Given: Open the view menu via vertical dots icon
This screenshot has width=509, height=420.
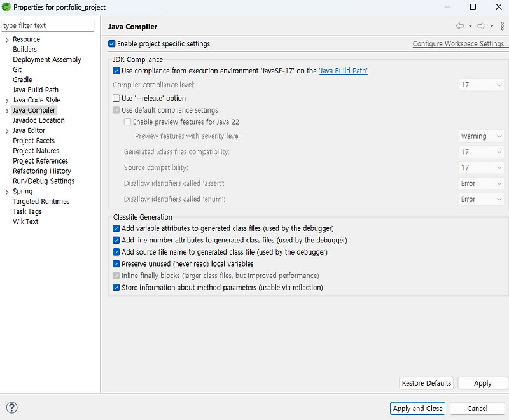Looking at the screenshot, I should (x=502, y=26).
